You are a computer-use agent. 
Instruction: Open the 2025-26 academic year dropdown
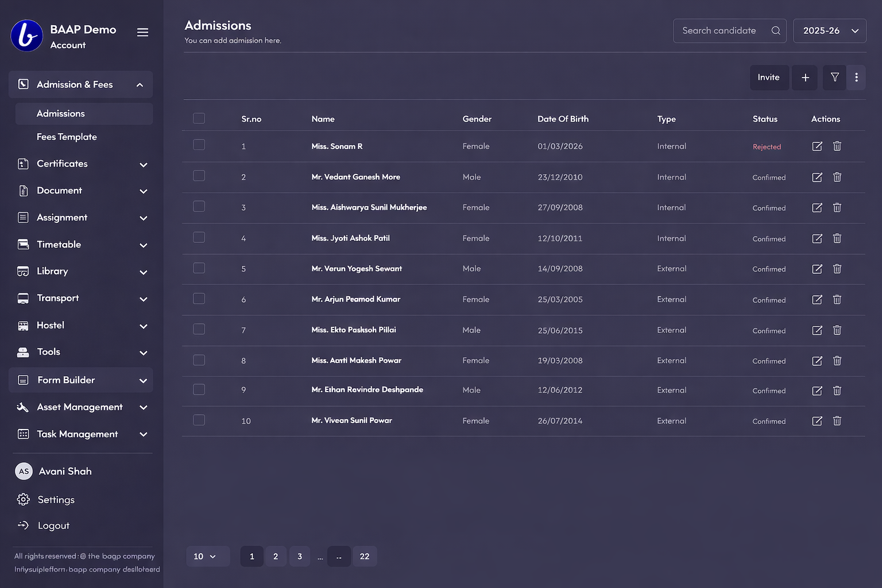[x=830, y=31]
